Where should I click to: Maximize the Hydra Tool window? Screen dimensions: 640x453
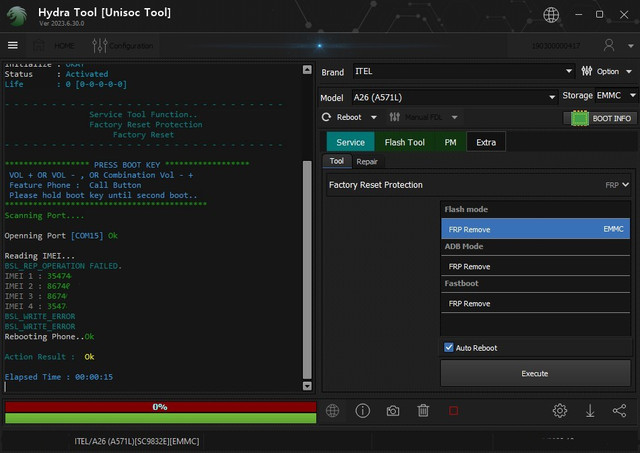click(599, 14)
